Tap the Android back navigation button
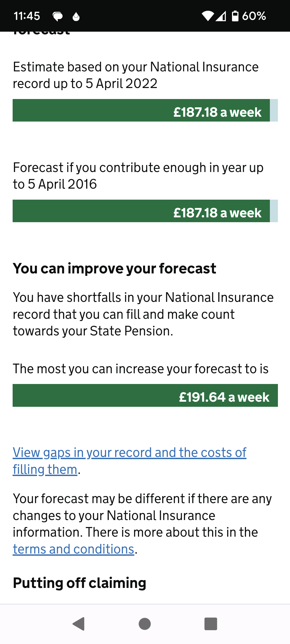Image resolution: width=290 pixels, height=644 pixels. (x=79, y=624)
